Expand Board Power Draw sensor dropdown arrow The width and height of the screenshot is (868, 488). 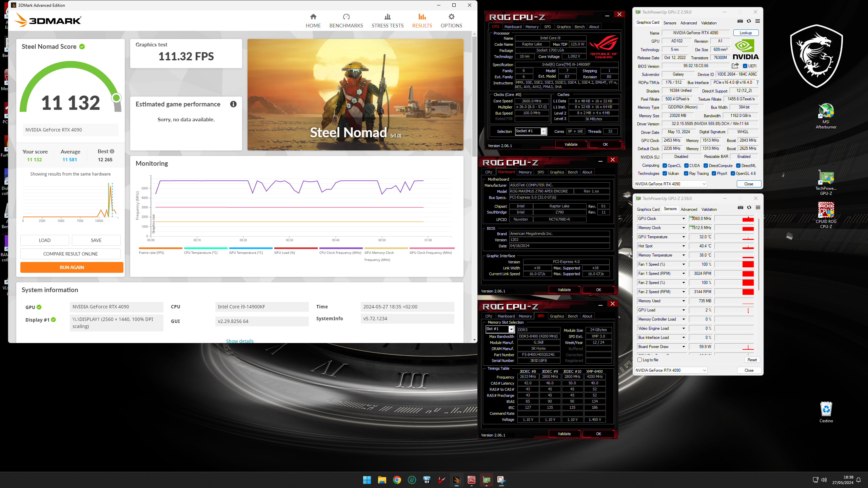684,347
